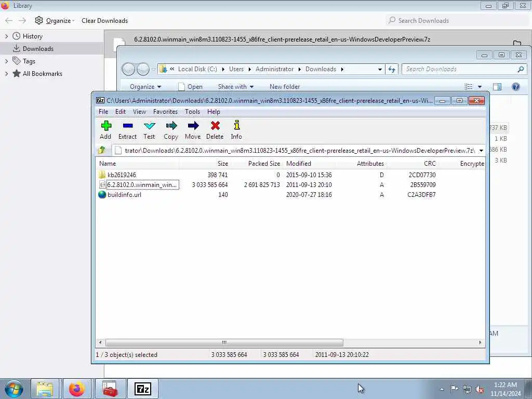Click the Explorer refresh button
Viewport: 532px width, 399px height.
[392, 69]
